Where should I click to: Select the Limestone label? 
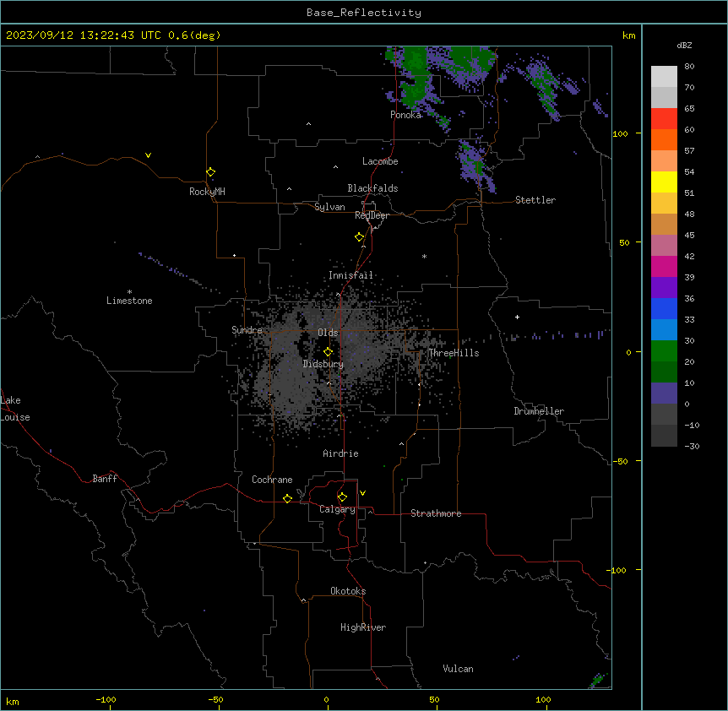coord(129,301)
